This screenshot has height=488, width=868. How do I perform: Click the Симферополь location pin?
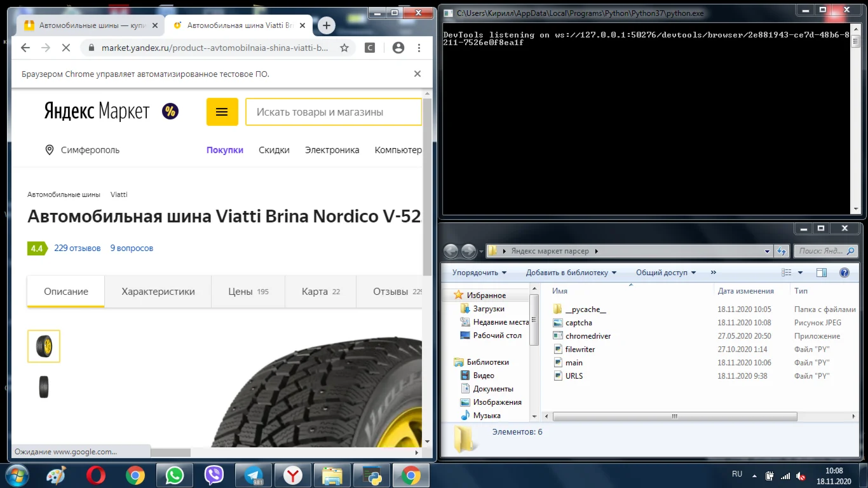coord(50,150)
